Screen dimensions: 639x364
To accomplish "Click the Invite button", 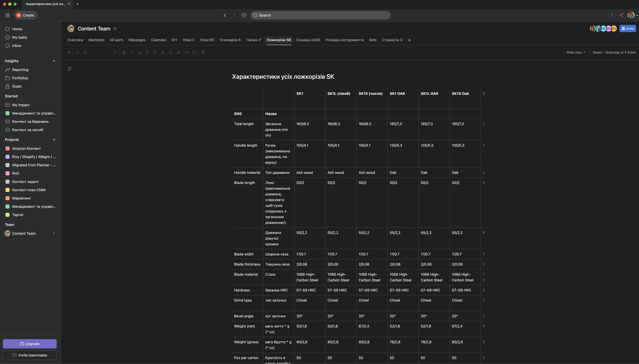I will (x=627, y=28).
